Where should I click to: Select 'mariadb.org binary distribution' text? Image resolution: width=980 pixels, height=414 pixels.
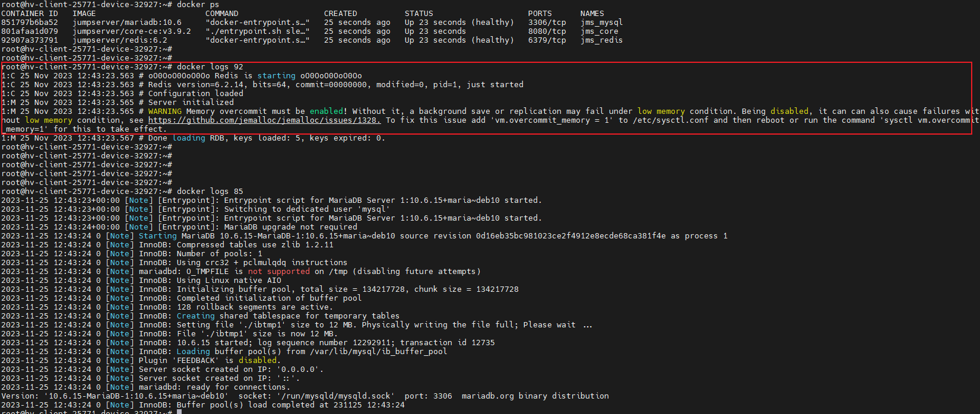pyautogui.click(x=535, y=396)
